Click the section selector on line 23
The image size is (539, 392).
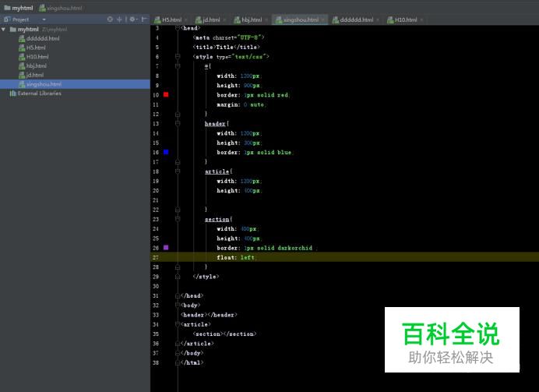pyautogui.click(x=217, y=219)
